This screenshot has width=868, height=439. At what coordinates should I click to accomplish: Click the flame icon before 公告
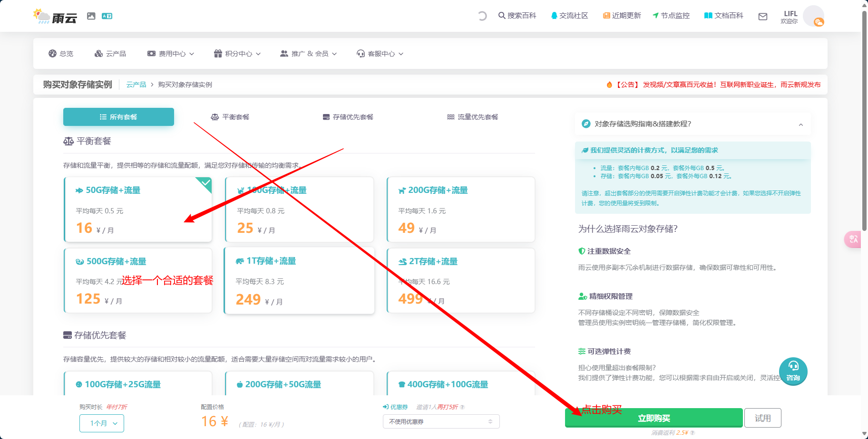(x=609, y=85)
